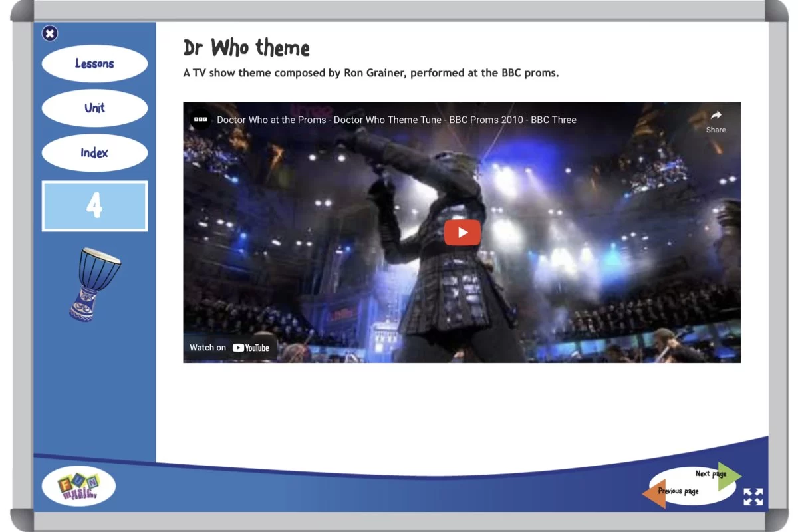
Task: Click the djembe drum image in sidebar
Action: 94,283
